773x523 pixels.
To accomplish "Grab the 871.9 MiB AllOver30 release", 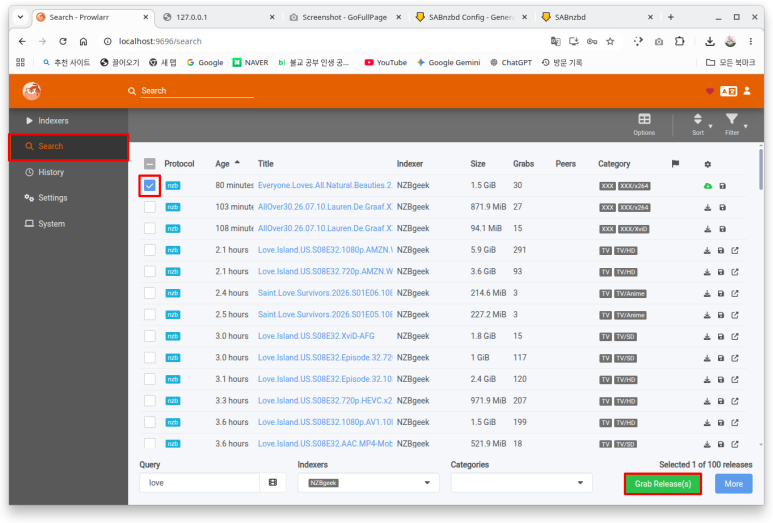I will click(707, 208).
